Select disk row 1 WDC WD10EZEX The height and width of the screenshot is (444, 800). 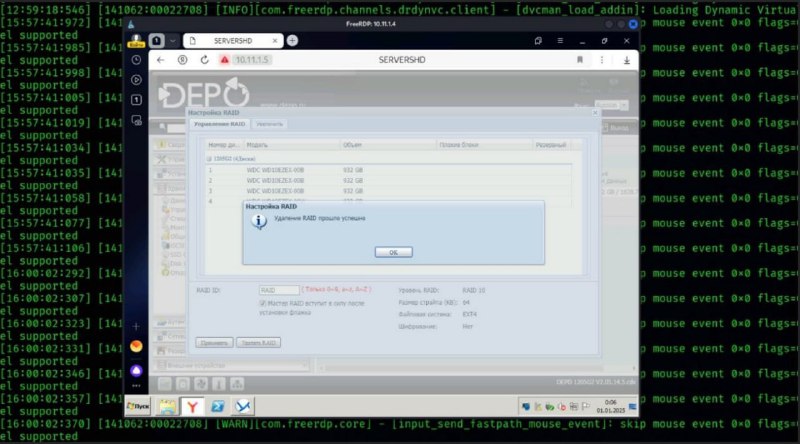388,170
